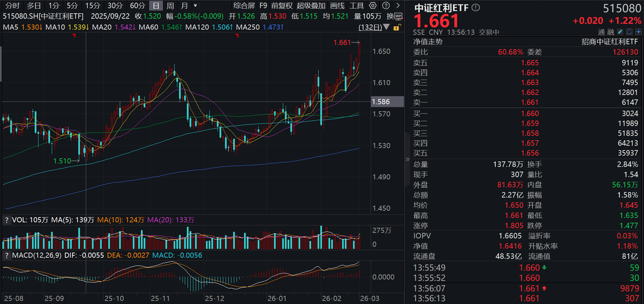Click the MACD indicator question mark icon
Screen dimensions: 644x304
click(x=6, y=256)
